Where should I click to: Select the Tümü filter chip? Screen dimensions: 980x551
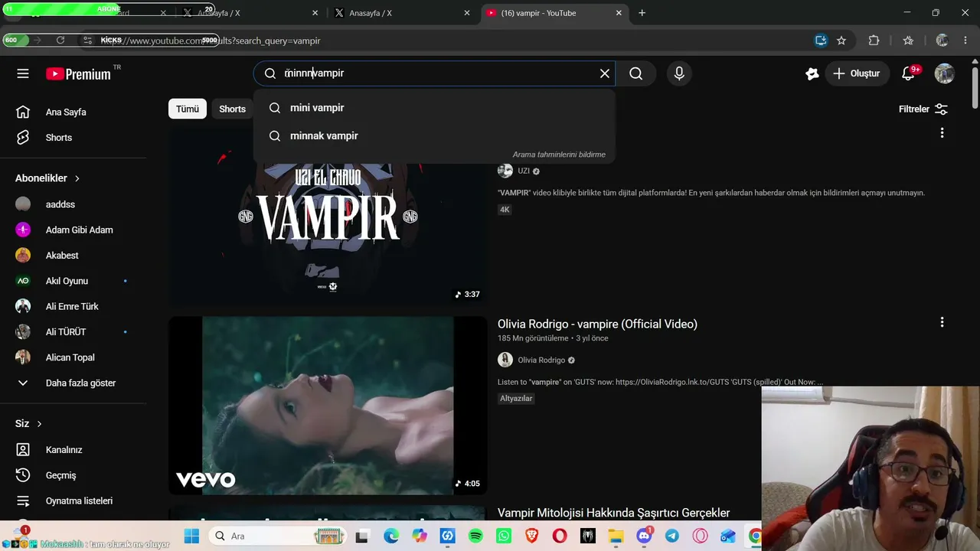click(x=187, y=109)
